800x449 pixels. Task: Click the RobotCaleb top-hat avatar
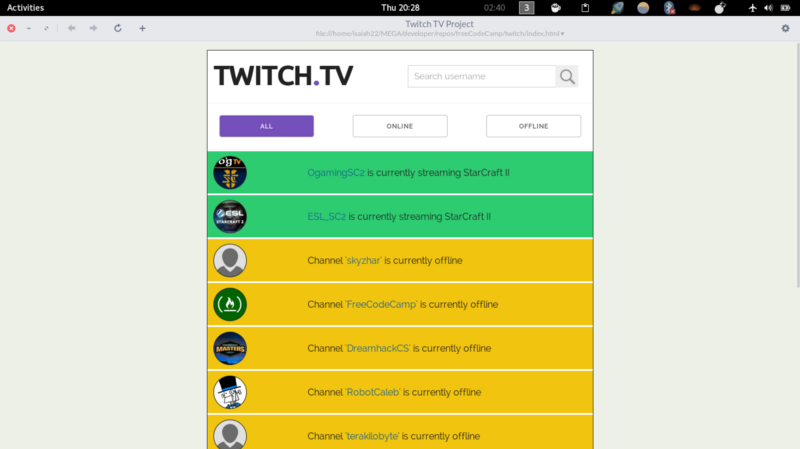point(230,392)
